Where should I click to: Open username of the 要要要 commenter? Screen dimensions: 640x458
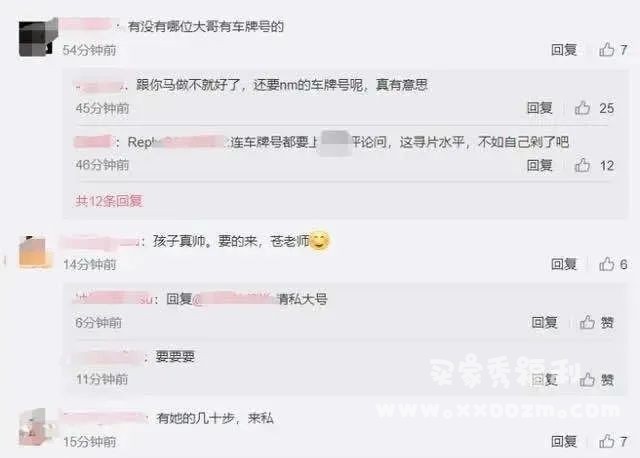click(x=109, y=357)
